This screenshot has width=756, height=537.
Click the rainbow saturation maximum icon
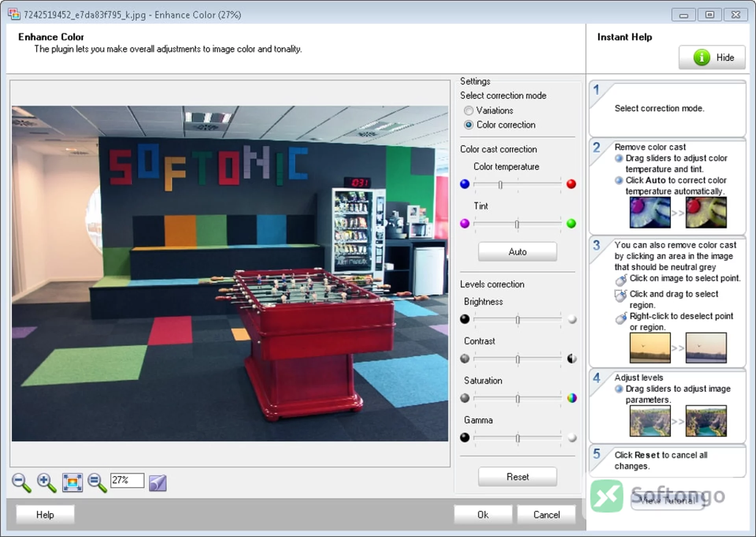pyautogui.click(x=572, y=398)
